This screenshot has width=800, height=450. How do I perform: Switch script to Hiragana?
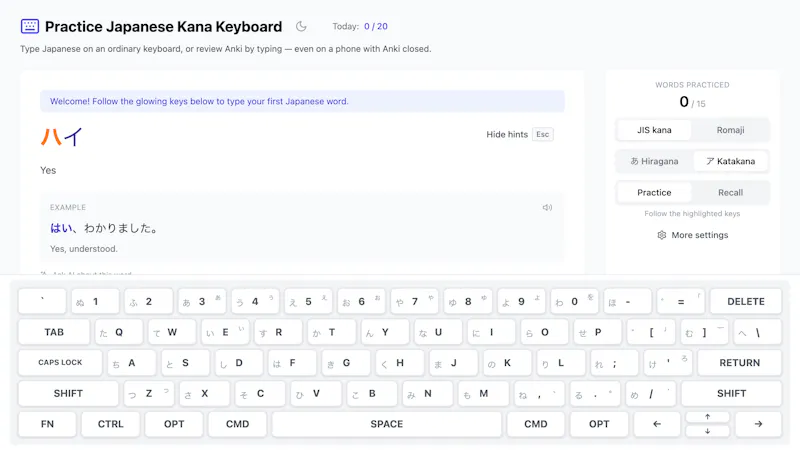[x=654, y=161]
